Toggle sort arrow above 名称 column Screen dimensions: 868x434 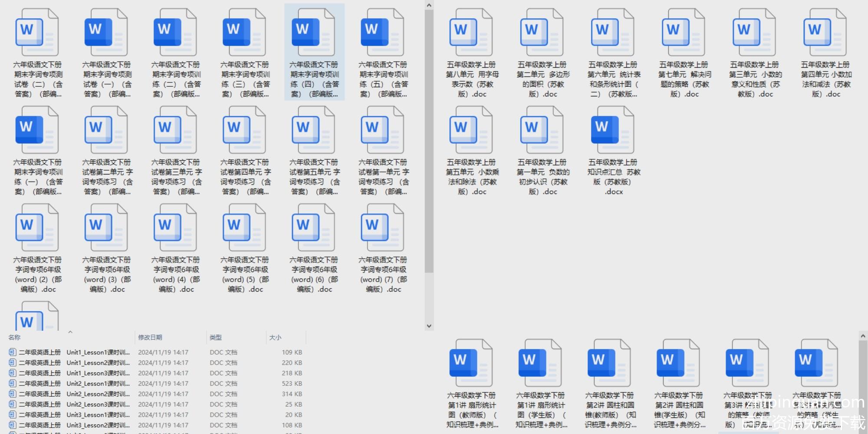(x=70, y=332)
